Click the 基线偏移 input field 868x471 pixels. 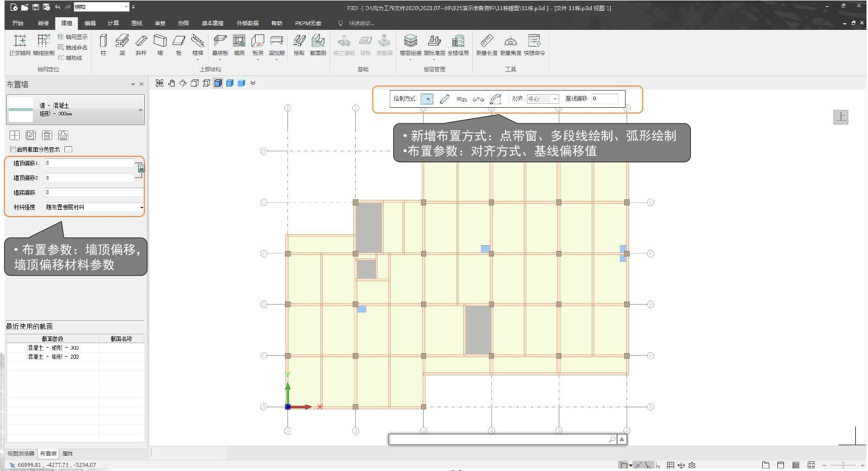pos(605,99)
